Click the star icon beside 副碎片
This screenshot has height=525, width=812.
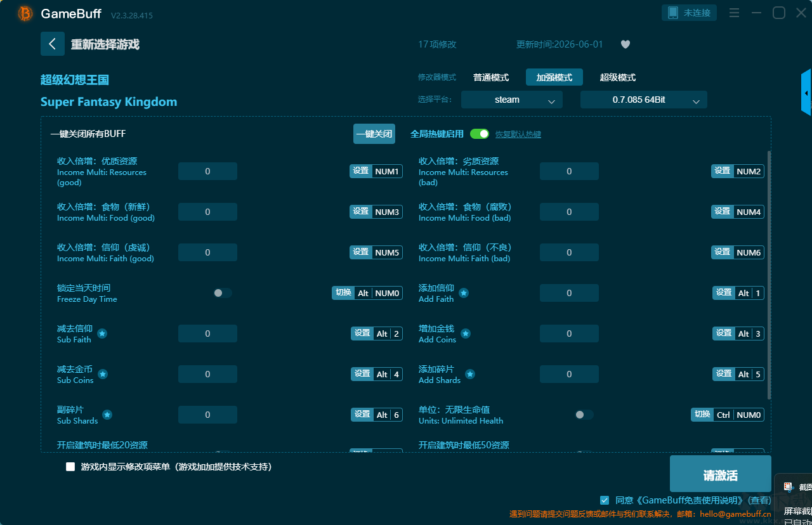click(x=107, y=415)
